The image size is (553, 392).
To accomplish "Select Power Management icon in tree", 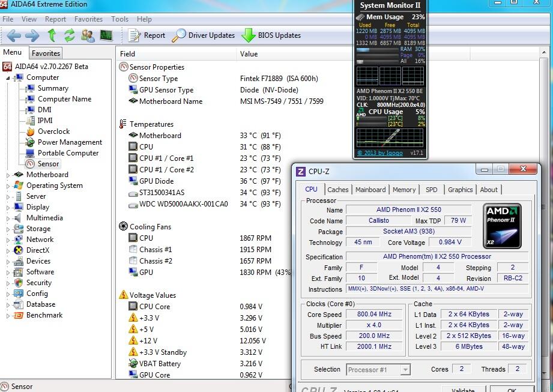I will [31, 142].
